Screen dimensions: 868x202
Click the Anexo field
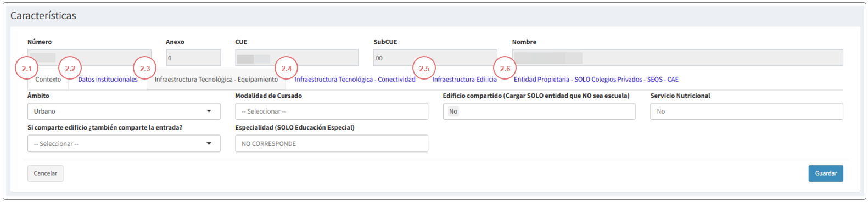coord(193,58)
